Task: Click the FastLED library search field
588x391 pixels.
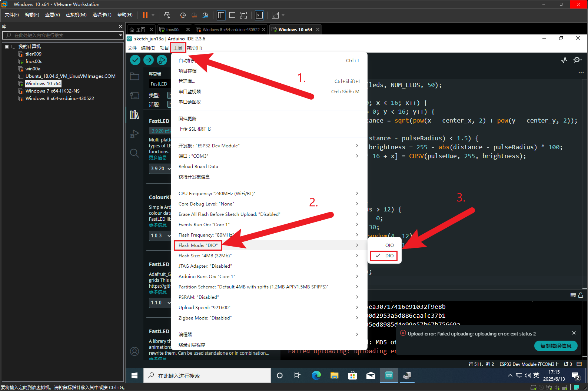Action: (160, 84)
